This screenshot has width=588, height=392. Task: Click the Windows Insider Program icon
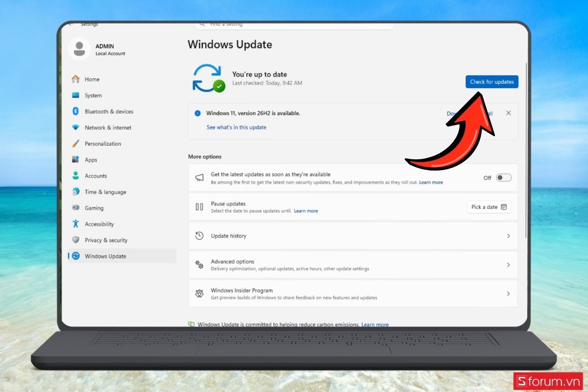click(199, 294)
